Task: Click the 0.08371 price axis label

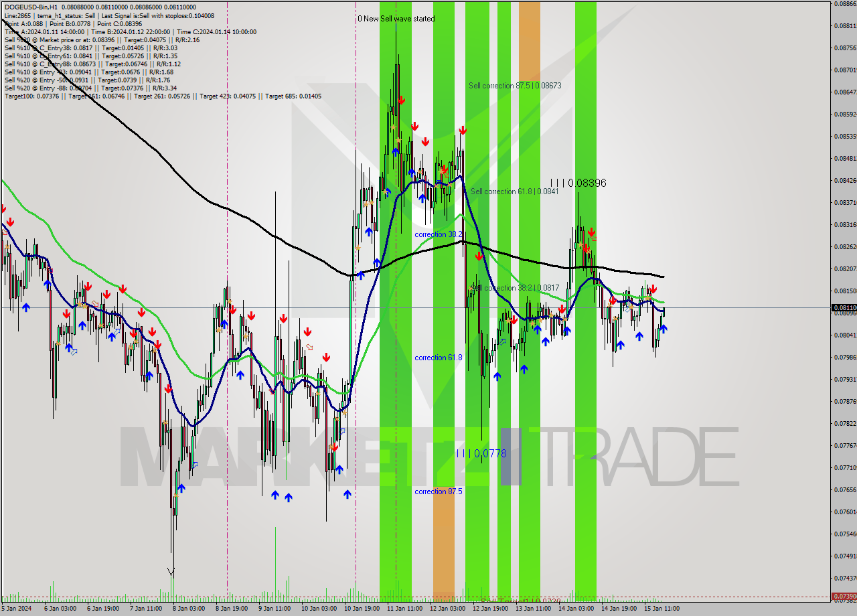Action: tap(846, 202)
